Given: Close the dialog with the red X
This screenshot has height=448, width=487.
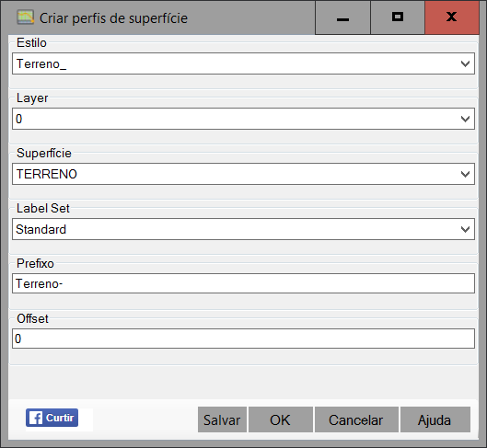Looking at the screenshot, I should click(452, 17).
